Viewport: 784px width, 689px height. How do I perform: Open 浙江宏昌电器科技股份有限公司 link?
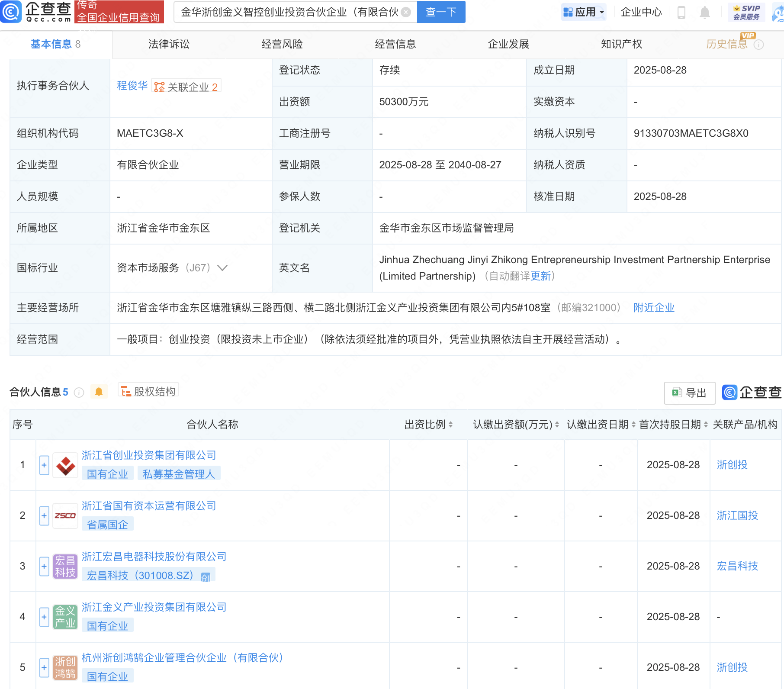[x=154, y=557]
